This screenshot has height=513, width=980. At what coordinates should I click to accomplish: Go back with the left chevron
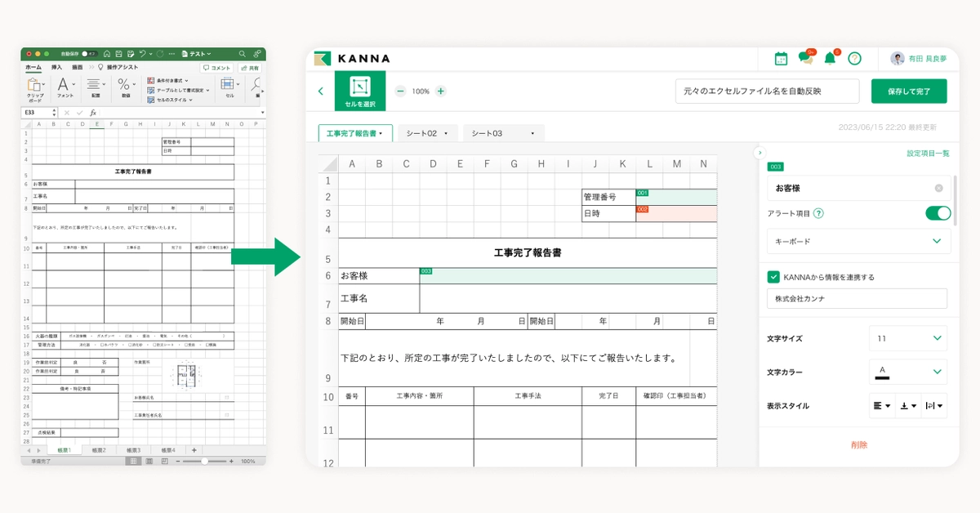(321, 91)
